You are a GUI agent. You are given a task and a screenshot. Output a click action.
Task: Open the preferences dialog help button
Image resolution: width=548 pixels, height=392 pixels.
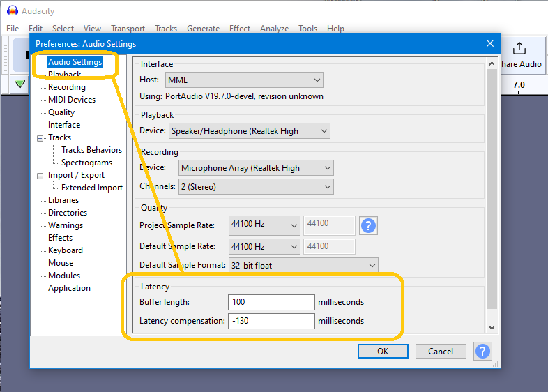pyautogui.click(x=482, y=351)
